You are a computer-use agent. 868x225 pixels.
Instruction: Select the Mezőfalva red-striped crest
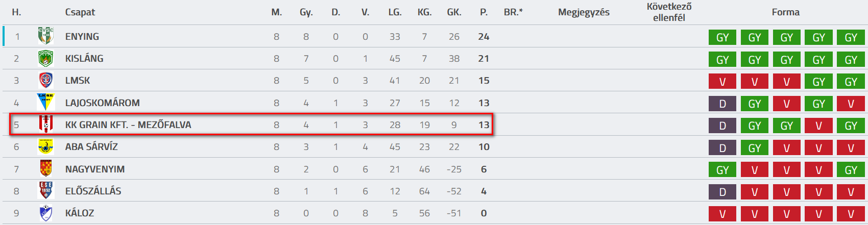click(46, 124)
